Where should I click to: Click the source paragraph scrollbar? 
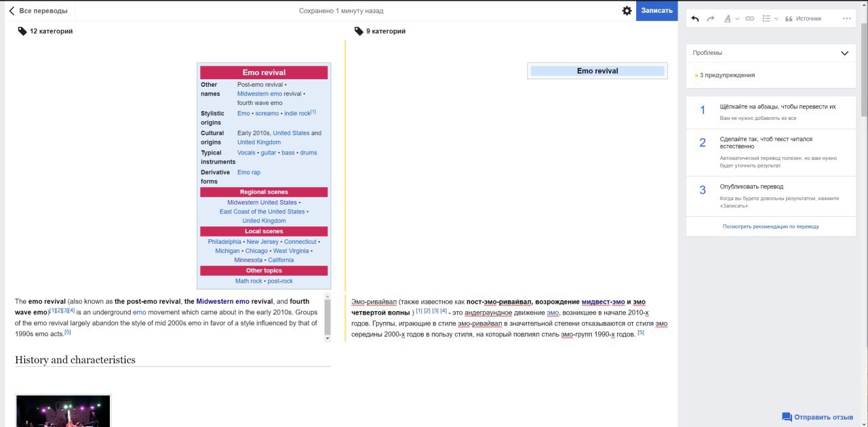(x=328, y=317)
